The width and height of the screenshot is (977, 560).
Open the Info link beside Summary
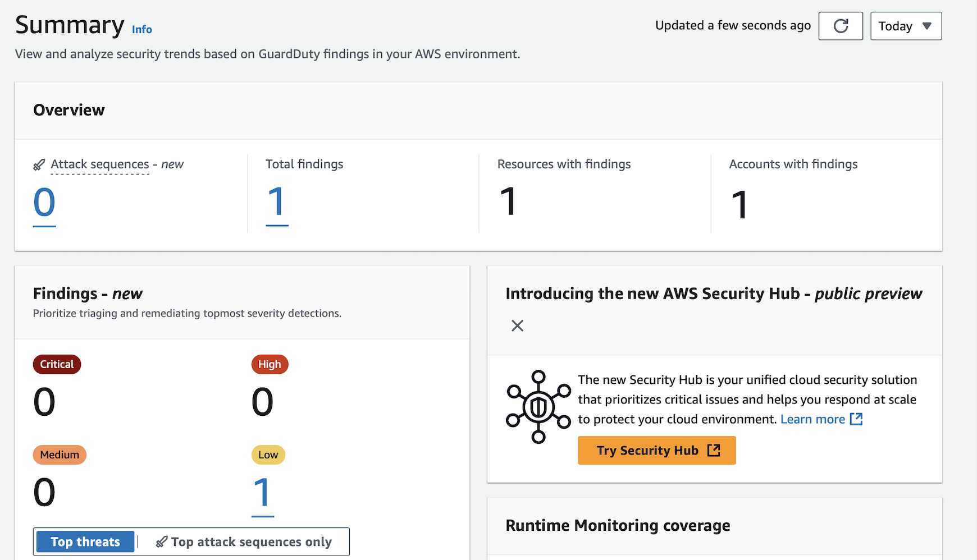142,29
